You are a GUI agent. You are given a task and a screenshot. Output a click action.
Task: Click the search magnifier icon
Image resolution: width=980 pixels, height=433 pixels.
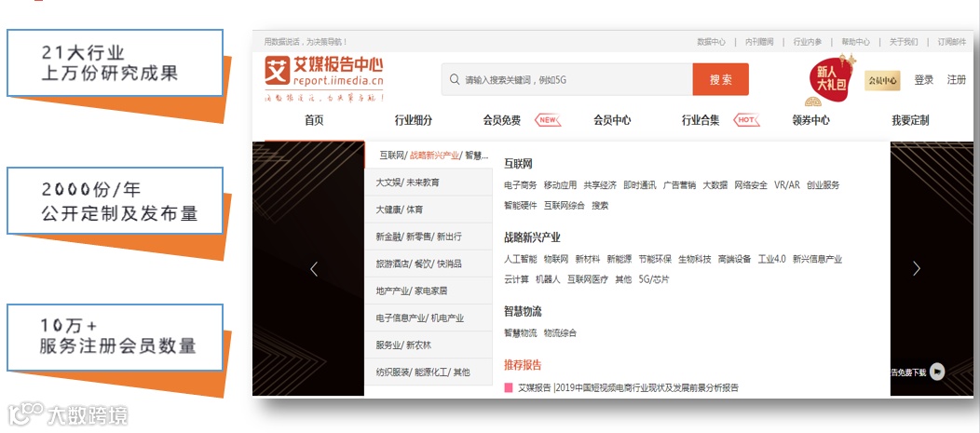tap(455, 80)
